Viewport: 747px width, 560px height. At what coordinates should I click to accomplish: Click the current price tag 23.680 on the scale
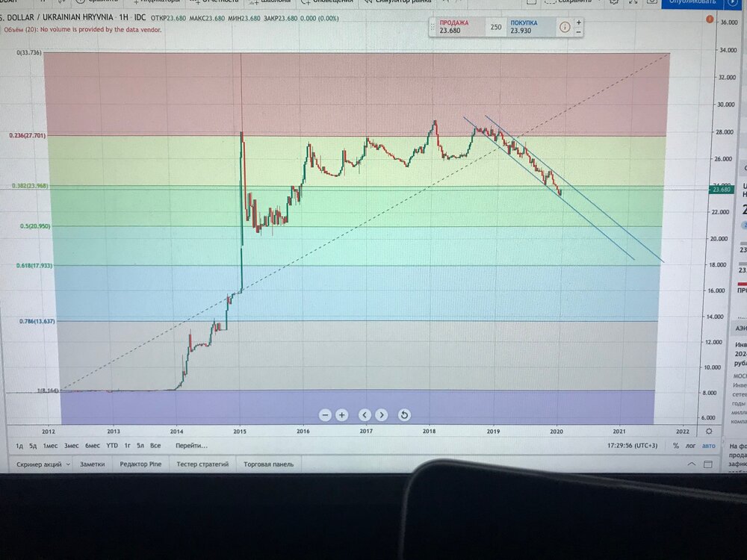click(722, 190)
